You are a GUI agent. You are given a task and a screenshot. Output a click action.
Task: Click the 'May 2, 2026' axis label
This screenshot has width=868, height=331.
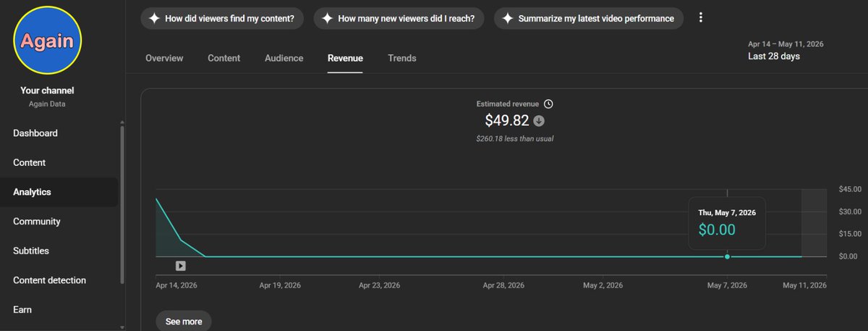(603, 285)
